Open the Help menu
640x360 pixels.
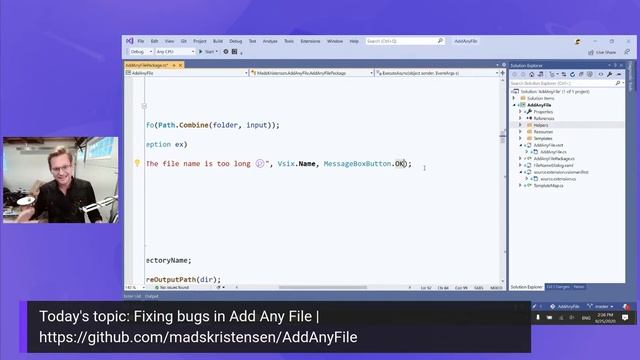pos(354,41)
